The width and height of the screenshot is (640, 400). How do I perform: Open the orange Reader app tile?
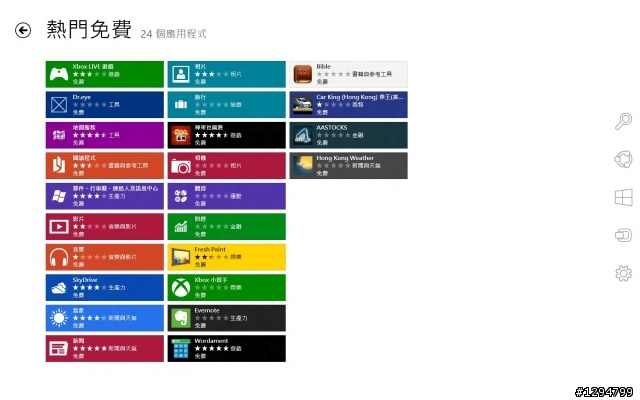coord(104,166)
